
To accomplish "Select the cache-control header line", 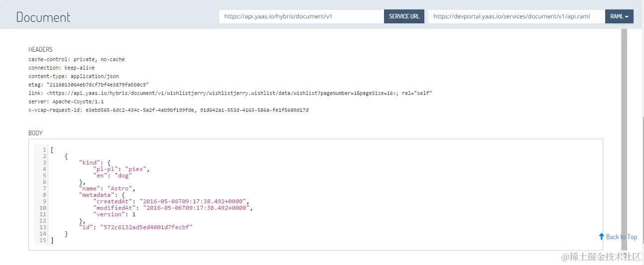I will click(x=77, y=59).
